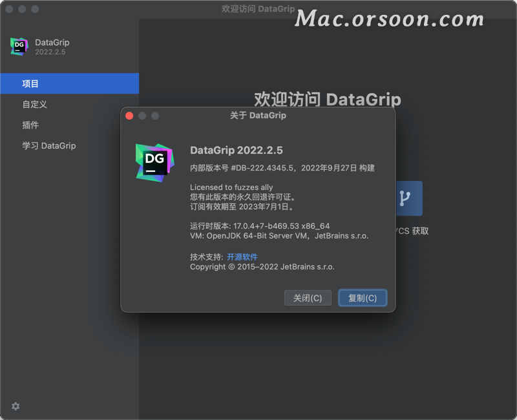Click the 复制(C) button
Screen dimensions: 517x420
[x=363, y=298]
